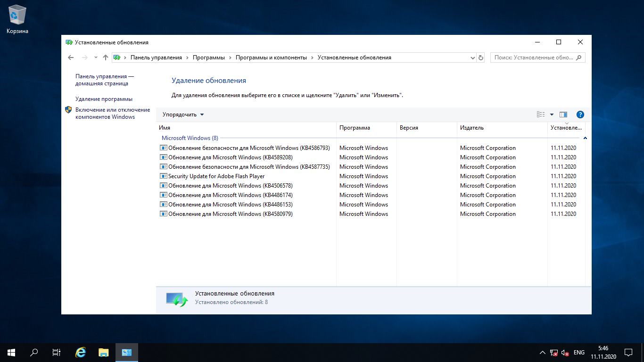Select the update KB4506578 row

371,186
